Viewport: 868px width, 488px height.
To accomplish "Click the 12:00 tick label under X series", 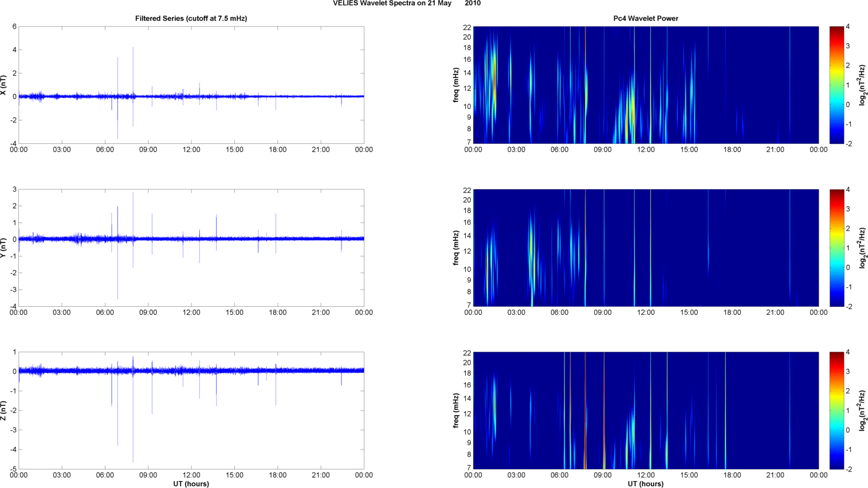I will 191,150.
